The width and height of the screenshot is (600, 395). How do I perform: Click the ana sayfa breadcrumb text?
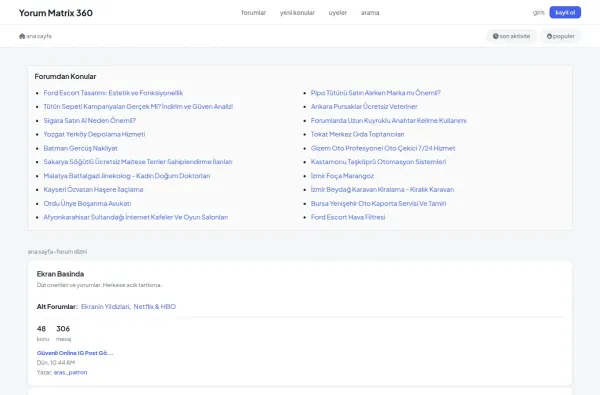39,36
